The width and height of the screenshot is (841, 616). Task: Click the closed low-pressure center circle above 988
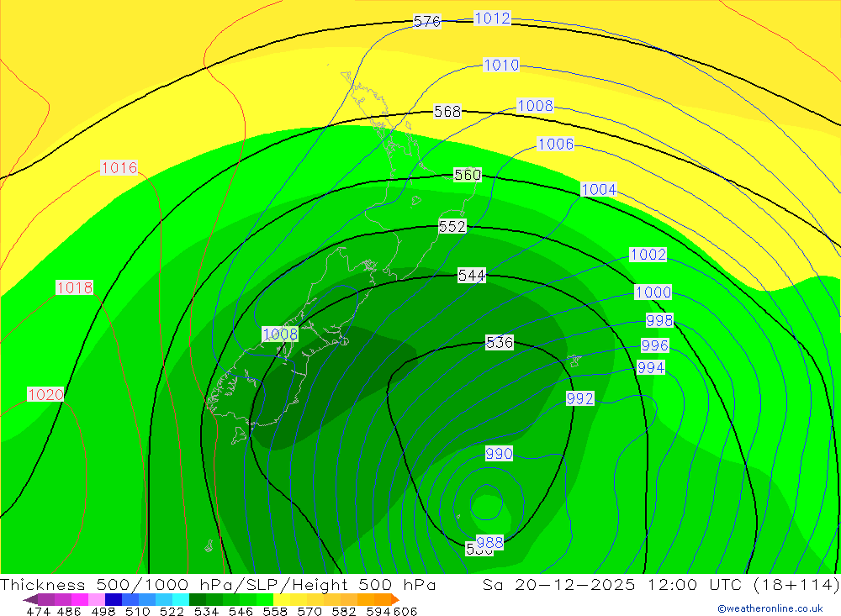click(486, 503)
